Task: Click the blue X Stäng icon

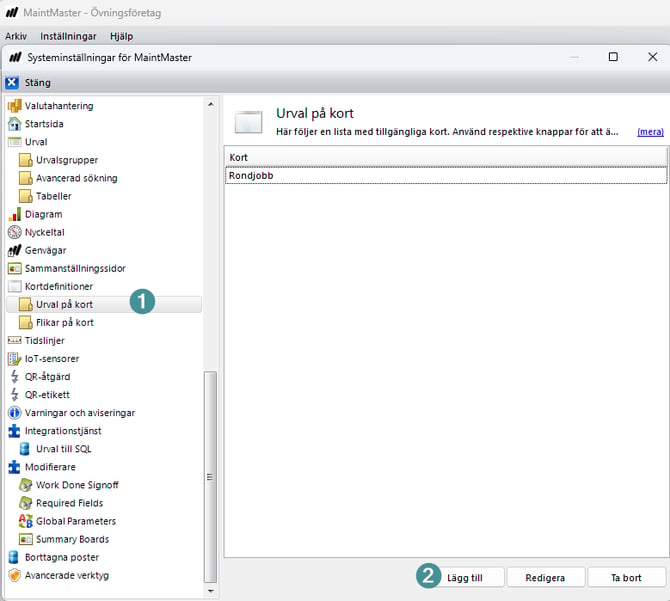Action: (x=12, y=82)
